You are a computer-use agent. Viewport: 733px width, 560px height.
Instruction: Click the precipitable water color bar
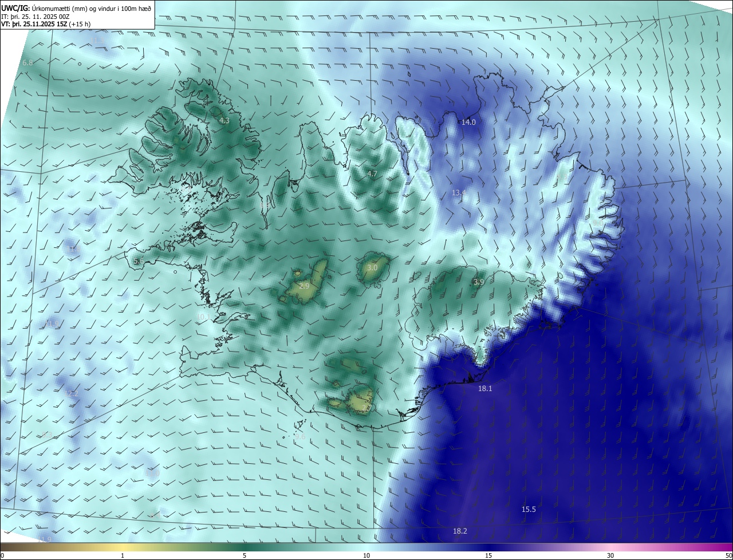[x=366, y=547]
